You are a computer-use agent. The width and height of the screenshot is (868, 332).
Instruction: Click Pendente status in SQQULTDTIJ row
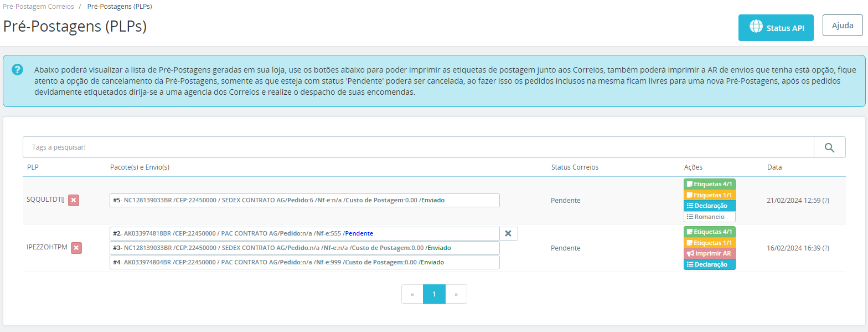coord(565,200)
